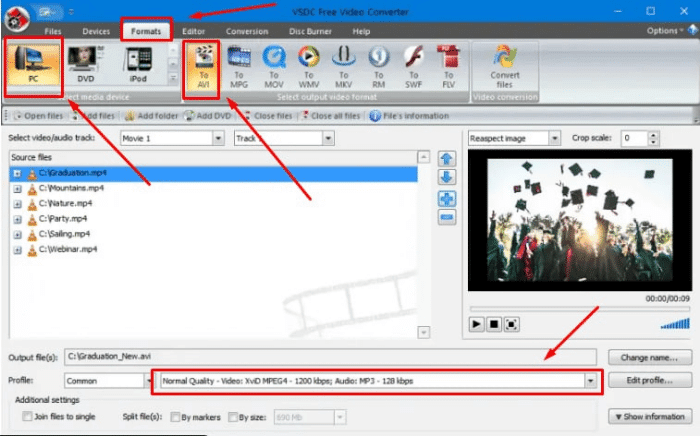Select C:\Webinar.mp4 in source files
Image resolution: width=700 pixels, height=438 pixels.
point(68,250)
